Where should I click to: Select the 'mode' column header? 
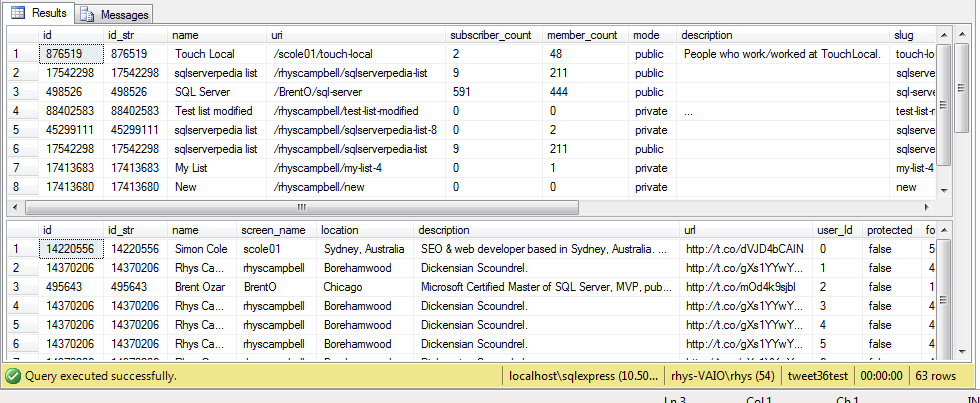click(651, 35)
